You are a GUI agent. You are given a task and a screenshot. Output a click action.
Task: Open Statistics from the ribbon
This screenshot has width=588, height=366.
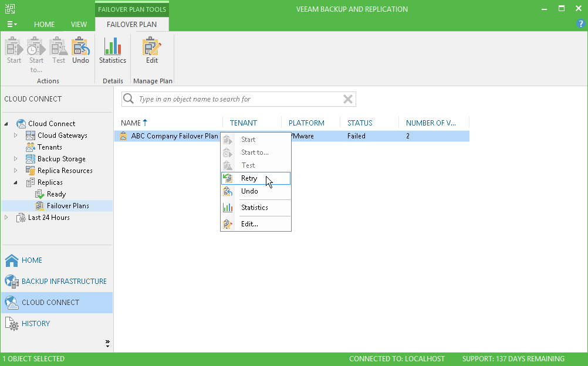pyautogui.click(x=113, y=46)
